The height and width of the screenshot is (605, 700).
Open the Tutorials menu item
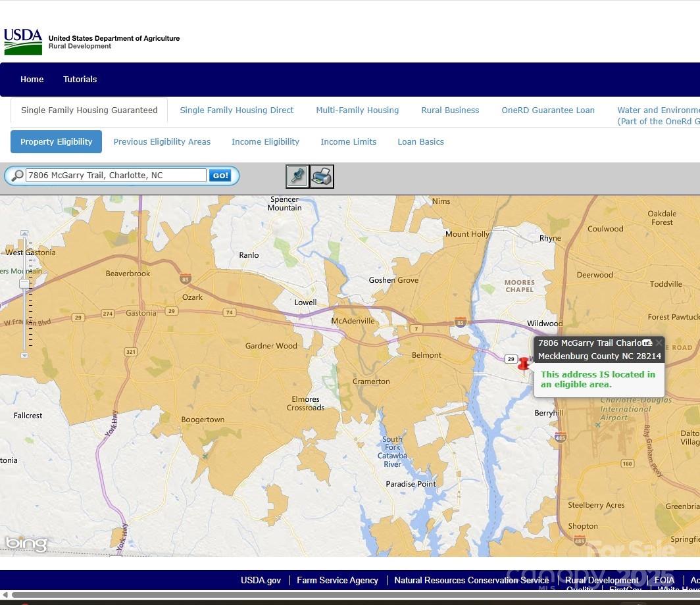point(80,79)
